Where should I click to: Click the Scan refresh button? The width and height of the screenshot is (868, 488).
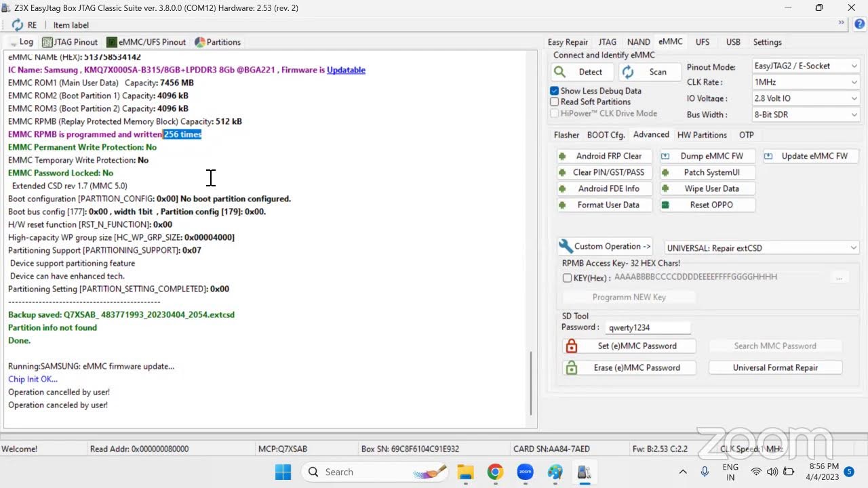point(650,72)
